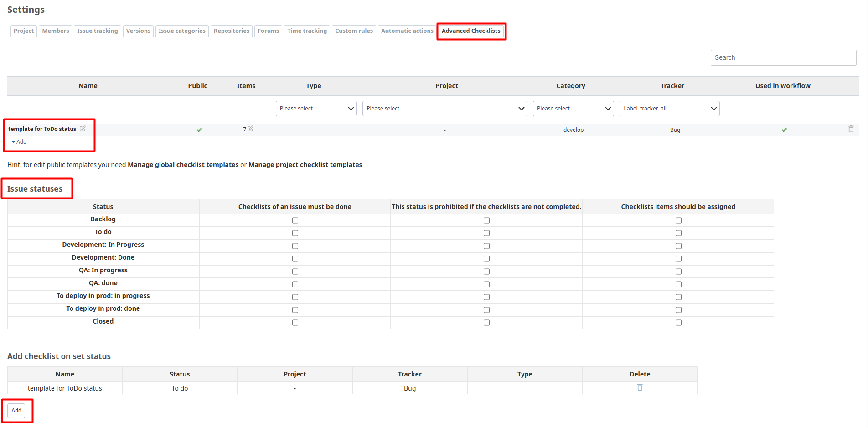
Task: Switch to the Issue tracking tab
Action: 97,31
